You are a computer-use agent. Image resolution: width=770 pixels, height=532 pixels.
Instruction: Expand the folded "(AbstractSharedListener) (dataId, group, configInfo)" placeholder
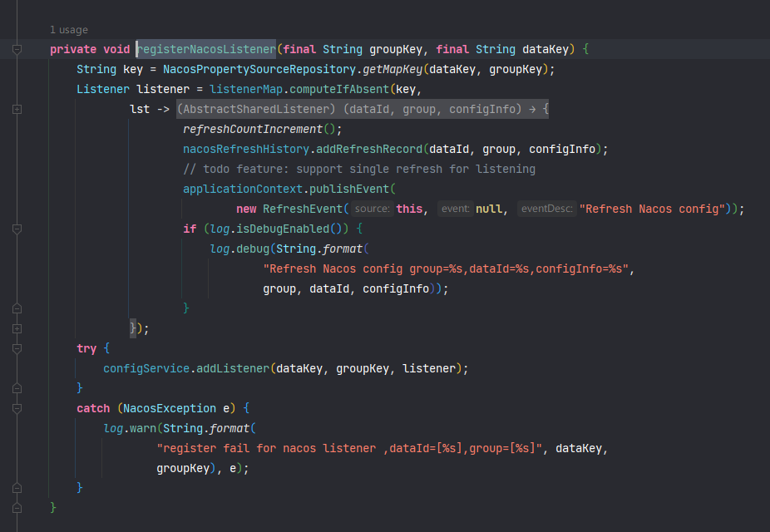pyautogui.click(x=363, y=109)
